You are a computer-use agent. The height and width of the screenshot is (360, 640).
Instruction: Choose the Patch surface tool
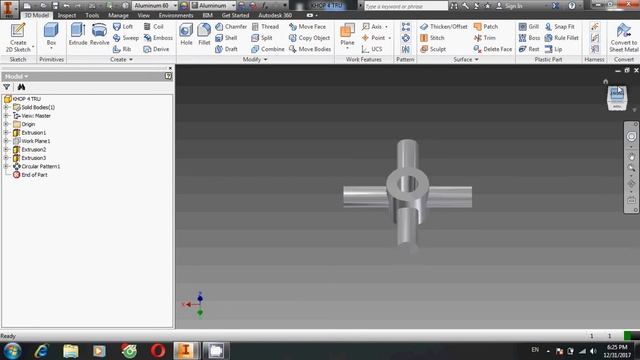[486, 27]
